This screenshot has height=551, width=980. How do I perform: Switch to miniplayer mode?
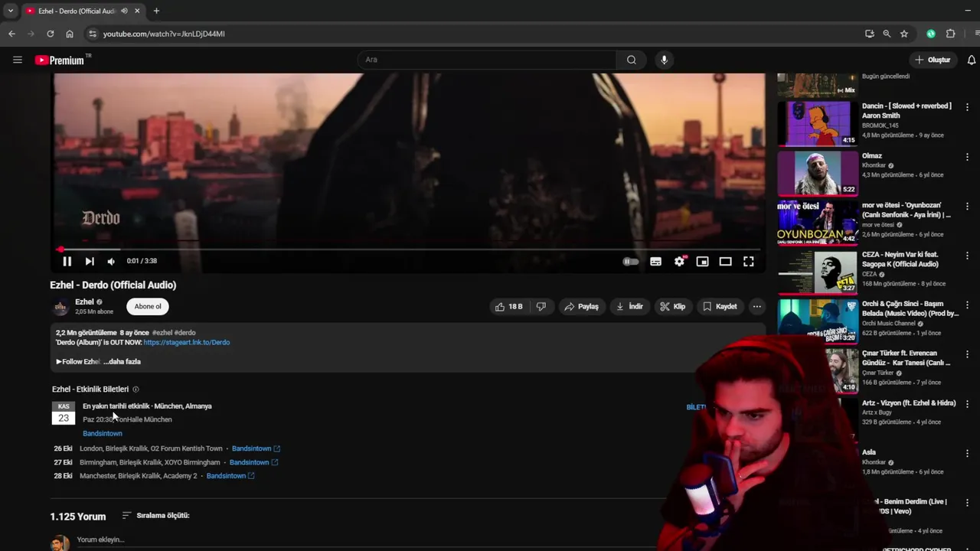702,262
